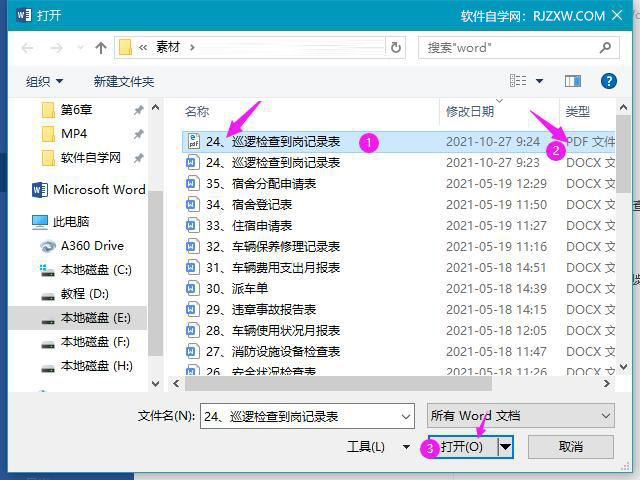Close the 打开 dialog
The width and height of the screenshot is (640, 480).
coord(617,16)
